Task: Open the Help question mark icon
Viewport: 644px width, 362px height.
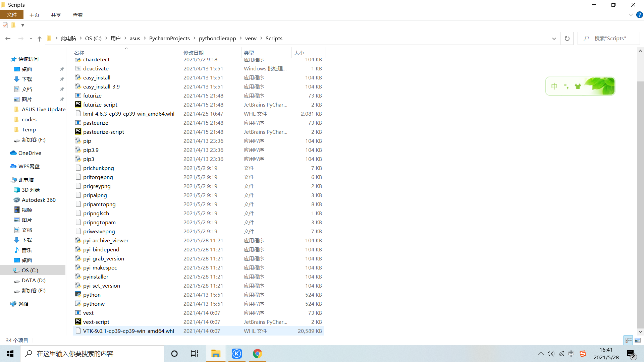Action: click(x=640, y=15)
